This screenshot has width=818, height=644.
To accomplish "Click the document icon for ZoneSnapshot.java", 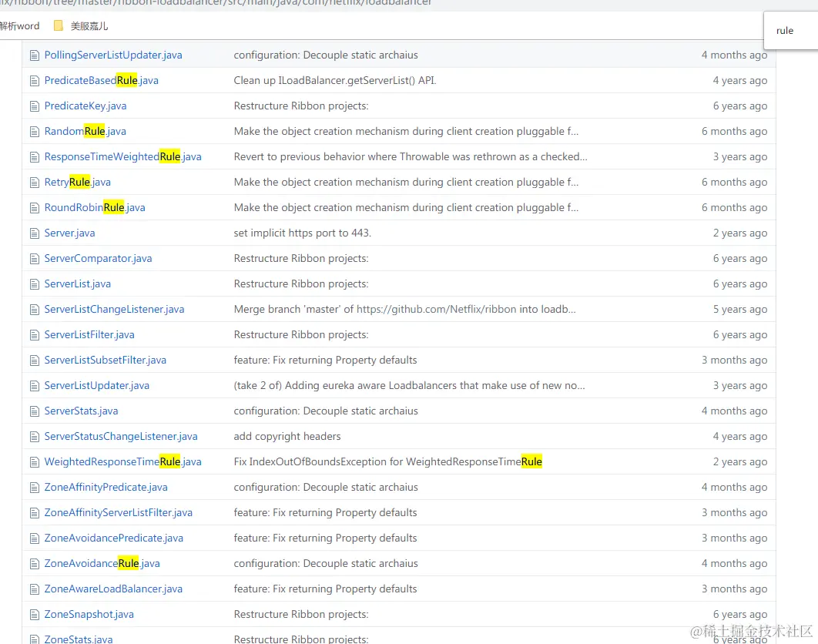I will pyautogui.click(x=34, y=613).
